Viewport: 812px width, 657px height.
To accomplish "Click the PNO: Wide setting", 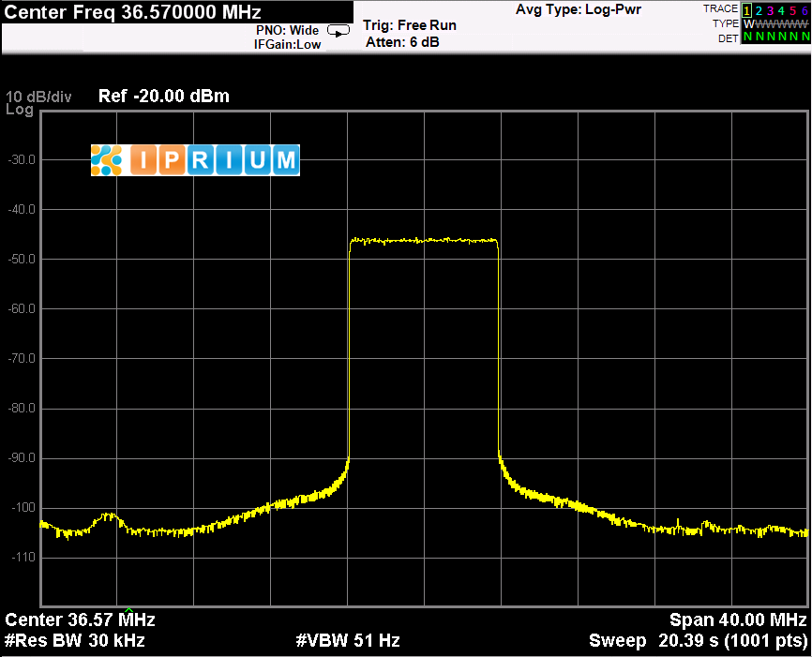I will [x=287, y=31].
